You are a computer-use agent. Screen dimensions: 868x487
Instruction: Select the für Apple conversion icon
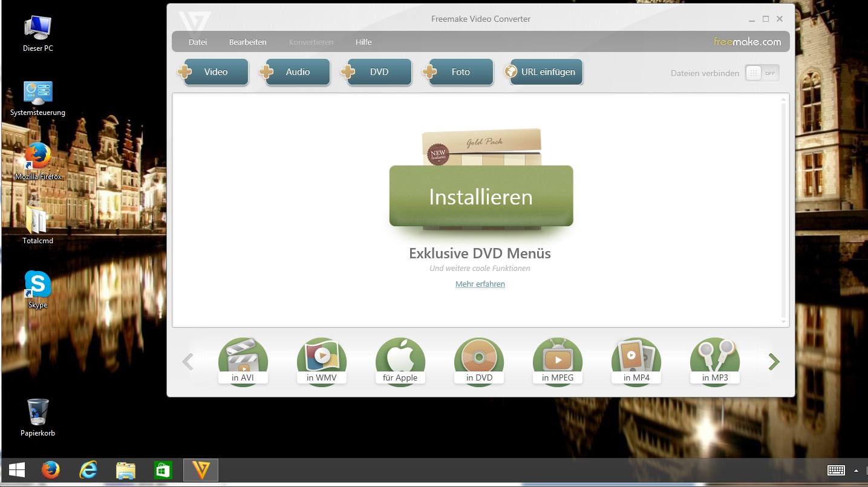pyautogui.click(x=400, y=362)
